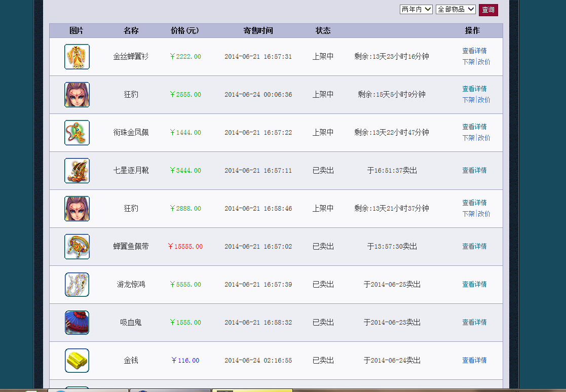
Task: Click the 狂豹 icon priced ￥2888.00
Action: pos(77,209)
